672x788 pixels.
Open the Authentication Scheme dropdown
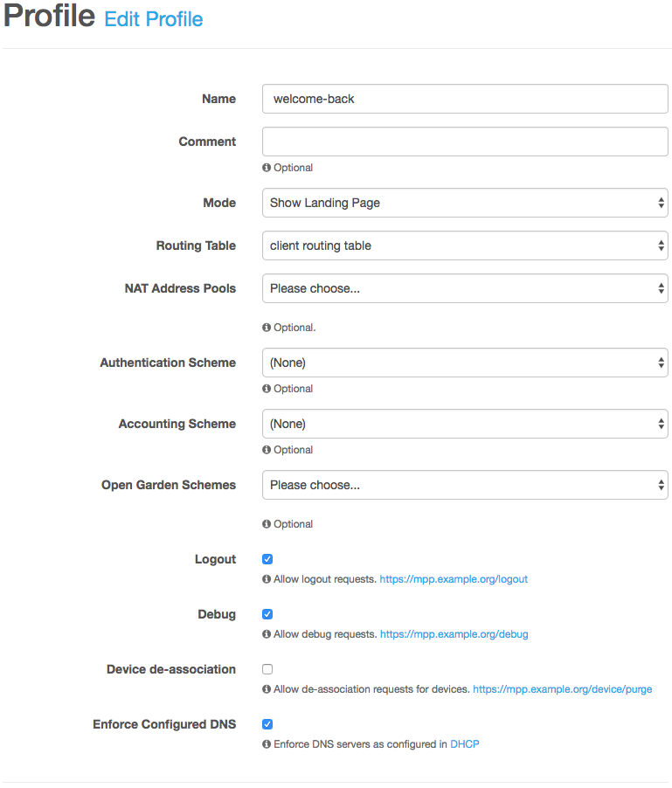pyautogui.click(x=465, y=363)
